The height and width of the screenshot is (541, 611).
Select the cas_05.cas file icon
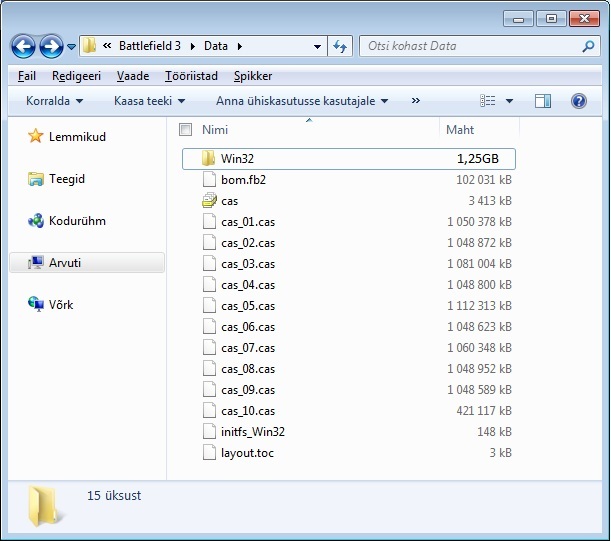[209, 306]
